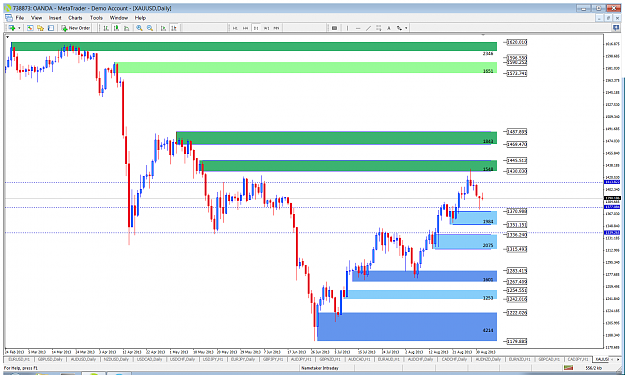This screenshot has width=625, height=375.
Task: Switch to the GBPCAD,H1 chart tab
Action: pyautogui.click(x=549, y=359)
